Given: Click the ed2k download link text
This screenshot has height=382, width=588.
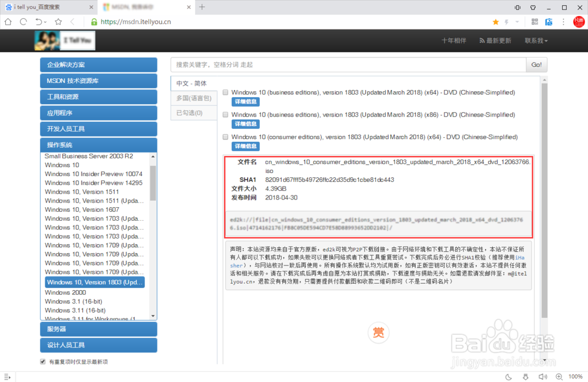Looking at the screenshot, I should 376,224.
